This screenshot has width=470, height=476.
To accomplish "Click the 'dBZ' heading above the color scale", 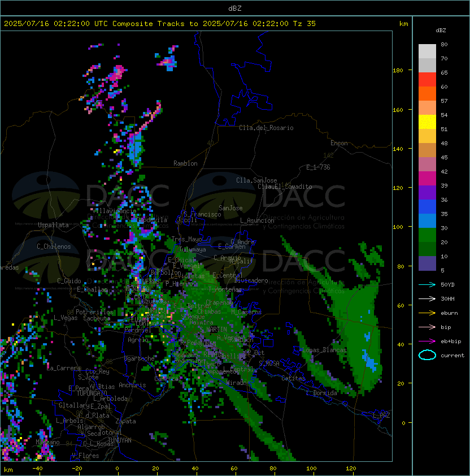I will click(x=441, y=31).
